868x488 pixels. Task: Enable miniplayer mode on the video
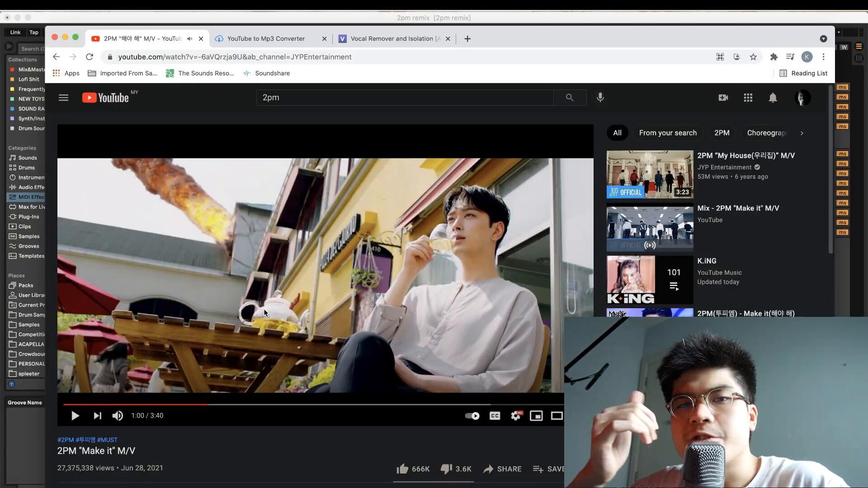(x=536, y=416)
